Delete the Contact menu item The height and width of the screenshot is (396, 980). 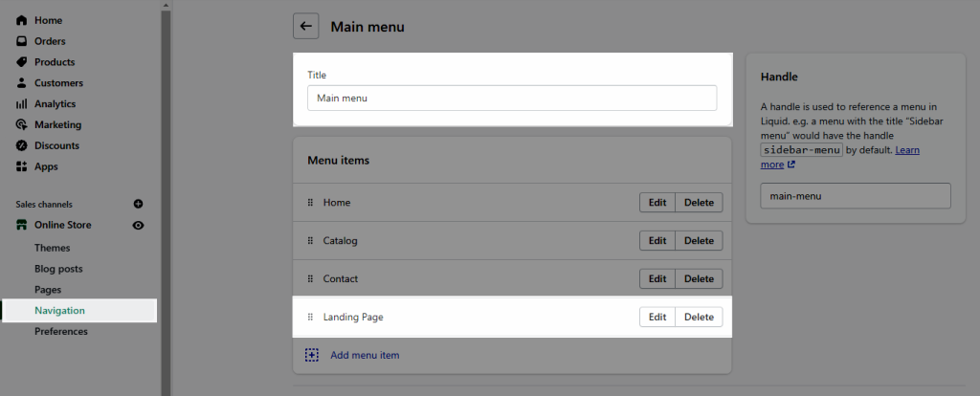(699, 278)
